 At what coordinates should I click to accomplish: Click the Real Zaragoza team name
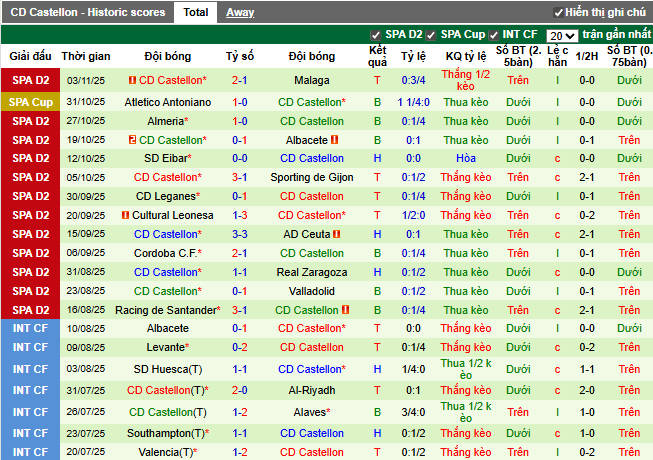click(x=312, y=273)
